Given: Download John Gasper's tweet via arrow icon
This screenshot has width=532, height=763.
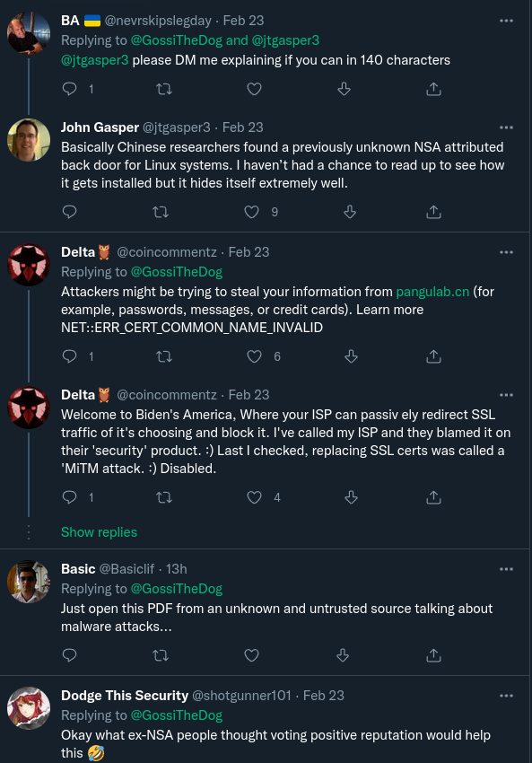Looking at the screenshot, I should pos(350,212).
